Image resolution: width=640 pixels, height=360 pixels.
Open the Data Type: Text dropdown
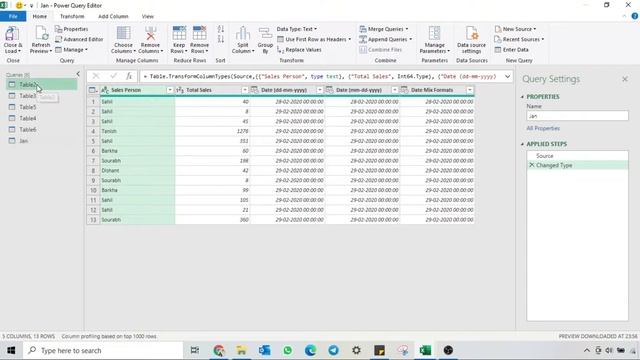point(297,29)
